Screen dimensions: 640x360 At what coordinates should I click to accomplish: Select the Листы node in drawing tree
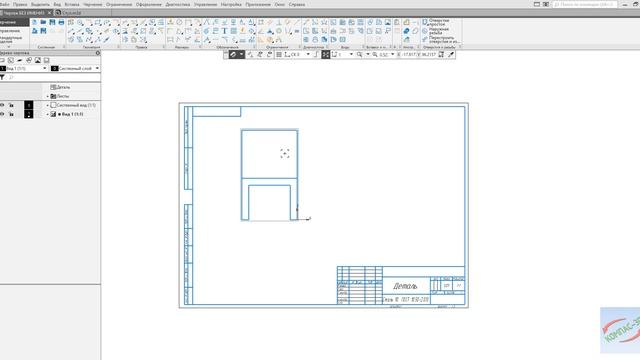(x=60, y=96)
